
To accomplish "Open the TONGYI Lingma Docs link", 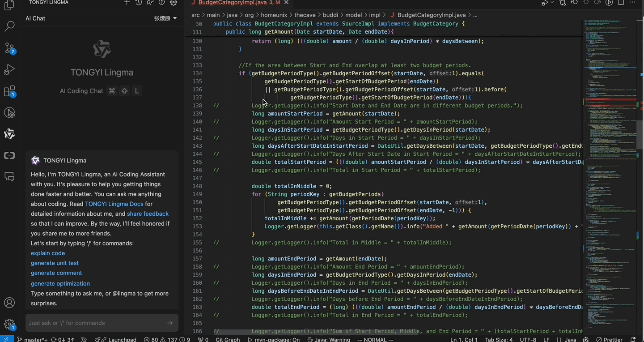I will [114, 204].
